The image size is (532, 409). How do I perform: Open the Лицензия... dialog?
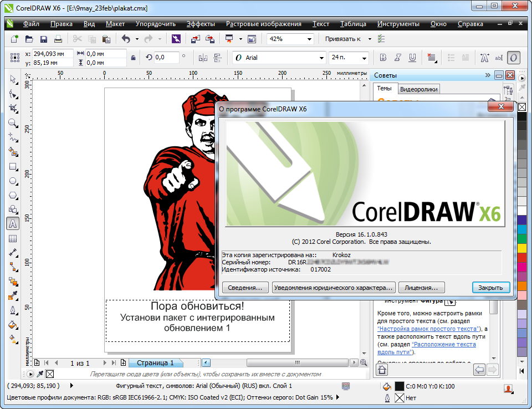pyautogui.click(x=422, y=288)
